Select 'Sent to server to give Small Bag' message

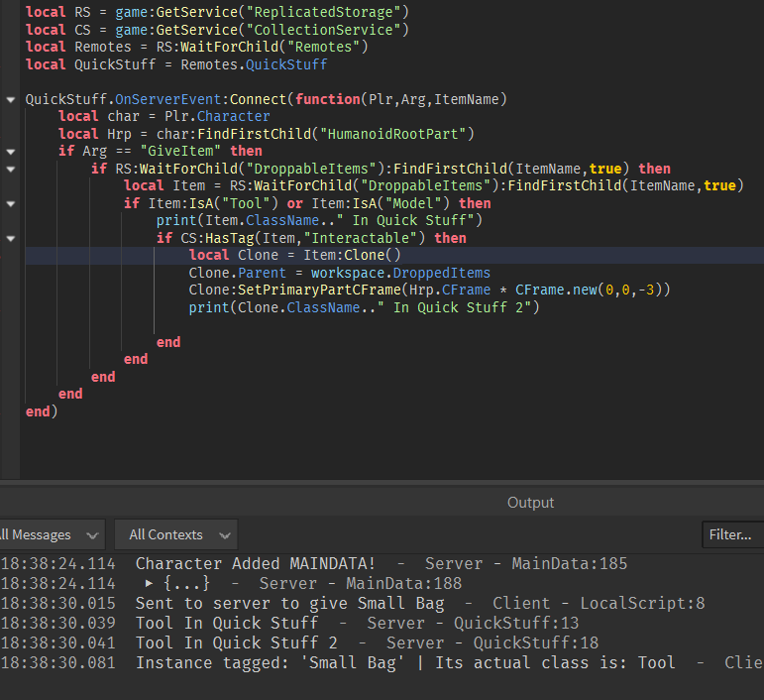click(289, 603)
